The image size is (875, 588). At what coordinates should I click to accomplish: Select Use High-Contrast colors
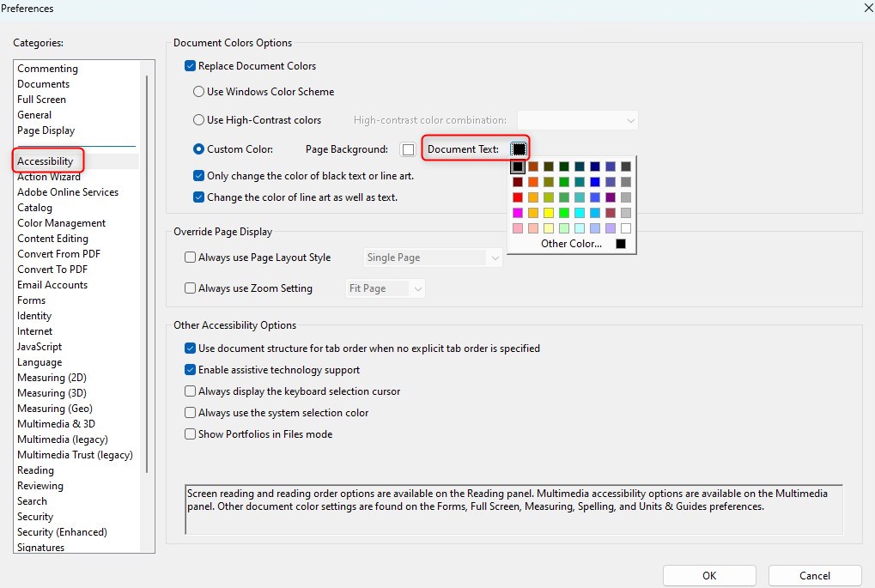(197, 119)
